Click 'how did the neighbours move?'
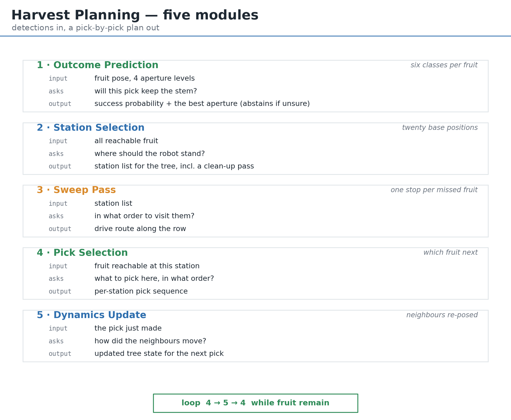The height and width of the screenshot is (420, 511). (150, 341)
